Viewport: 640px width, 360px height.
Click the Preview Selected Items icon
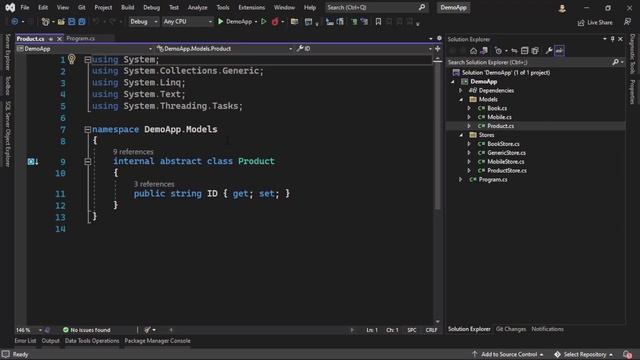pyautogui.click(x=560, y=51)
